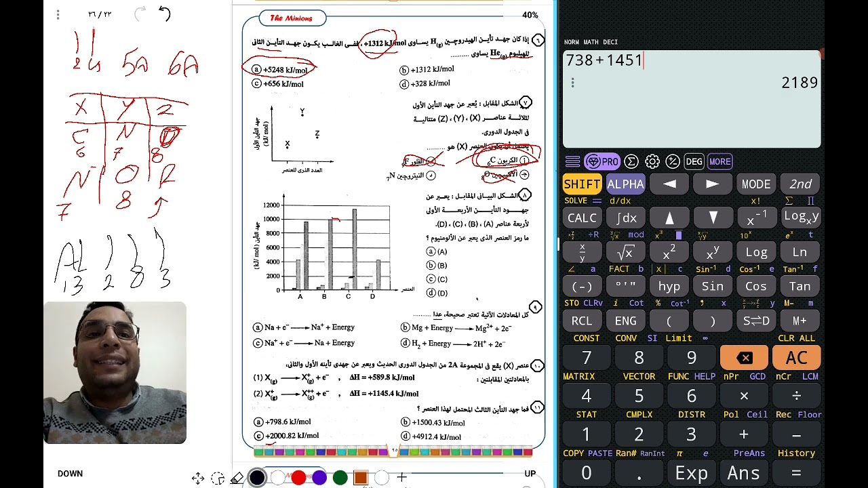Screen dimensions: 868x488
Task: Tap the M+ memory key
Action: coord(800,321)
